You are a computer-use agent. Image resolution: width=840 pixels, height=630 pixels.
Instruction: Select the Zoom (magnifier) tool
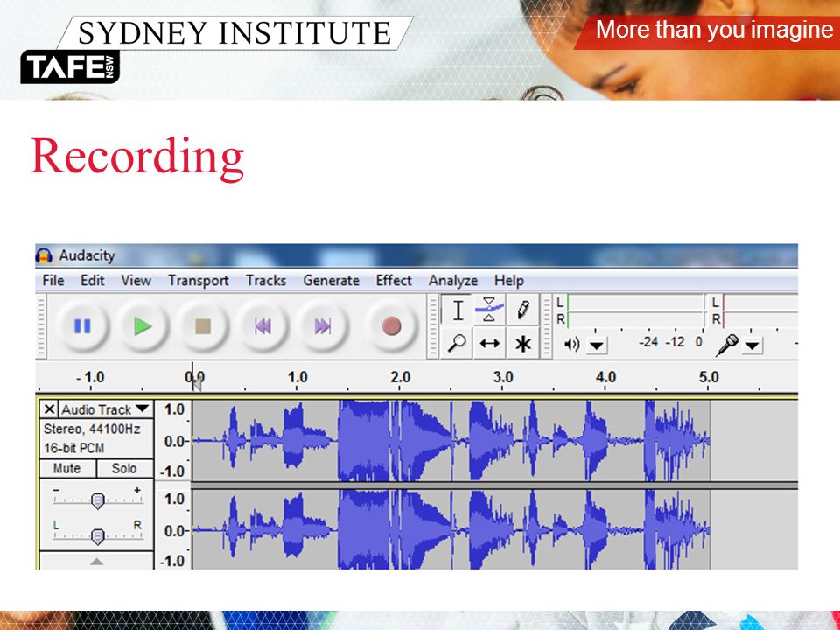click(457, 343)
